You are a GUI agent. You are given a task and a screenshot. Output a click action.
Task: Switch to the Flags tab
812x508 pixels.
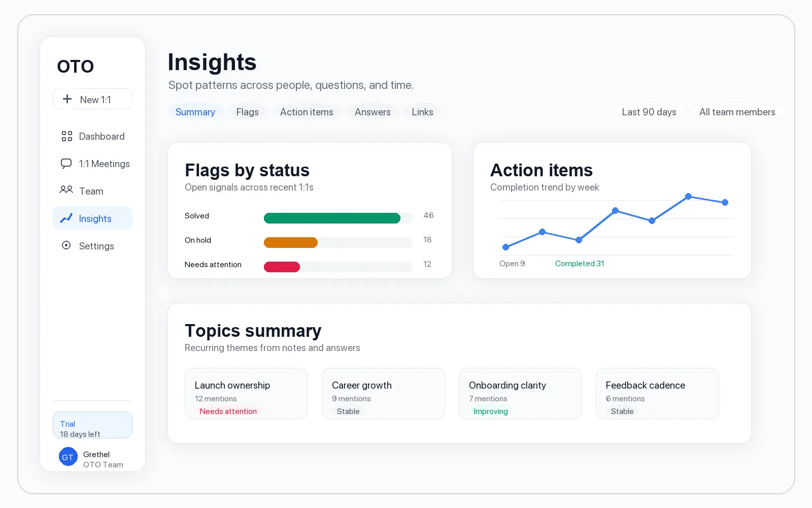coord(248,112)
